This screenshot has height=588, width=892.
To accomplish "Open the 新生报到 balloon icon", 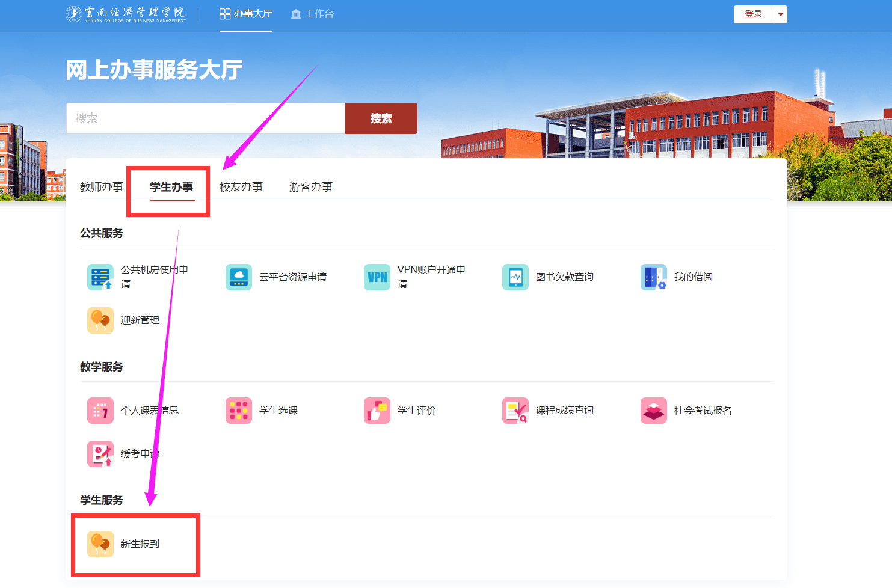I will (100, 544).
